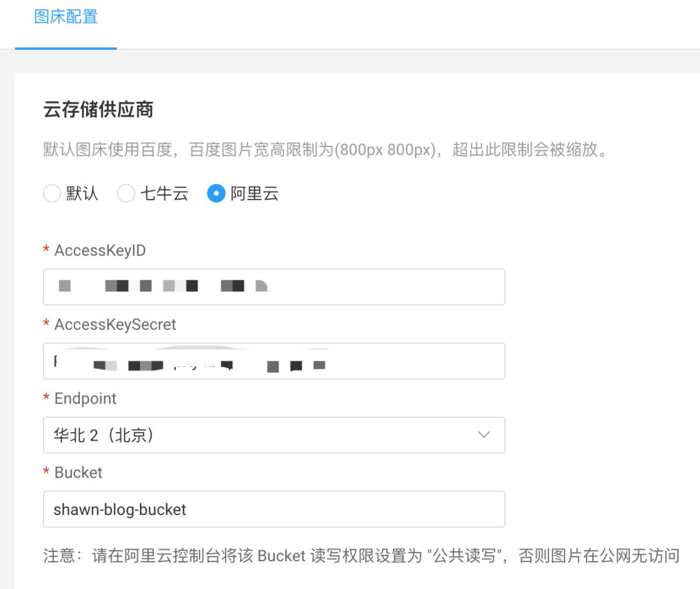Screen dimensions: 700x589
Task: Open the 图床配置 tab
Action: 66,17
